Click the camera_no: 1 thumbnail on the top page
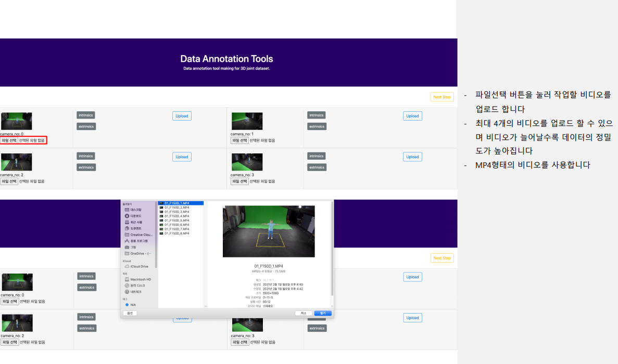618x364 pixels. pyautogui.click(x=247, y=121)
